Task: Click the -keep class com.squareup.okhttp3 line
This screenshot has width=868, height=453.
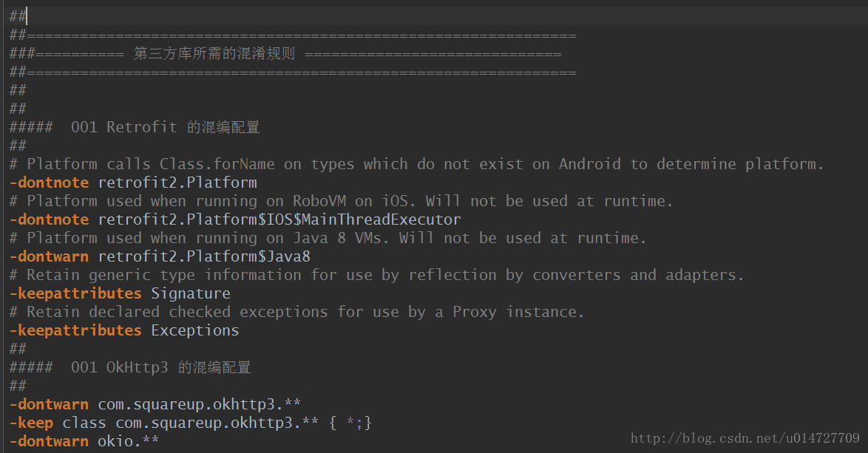Action: click(191, 423)
